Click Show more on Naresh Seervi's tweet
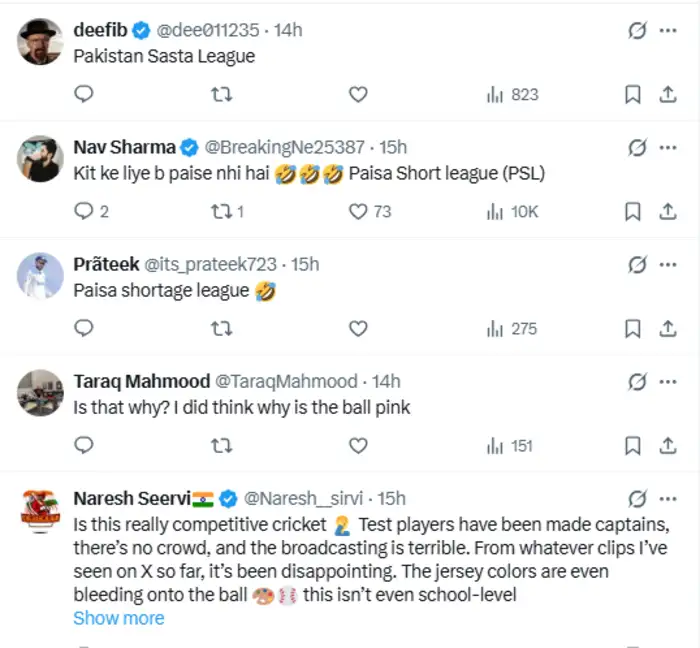The width and height of the screenshot is (700, 648). point(119,618)
